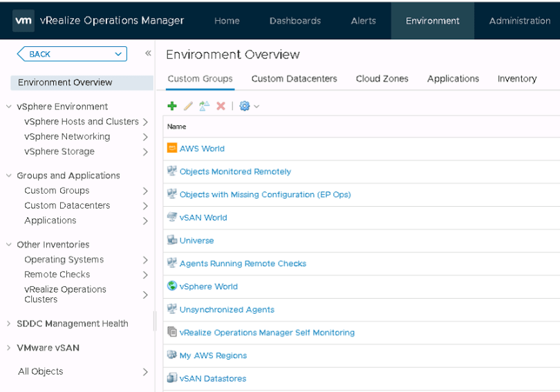Click the red X delete icon
The width and height of the screenshot is (560, 392).
[x=221, y=106]
